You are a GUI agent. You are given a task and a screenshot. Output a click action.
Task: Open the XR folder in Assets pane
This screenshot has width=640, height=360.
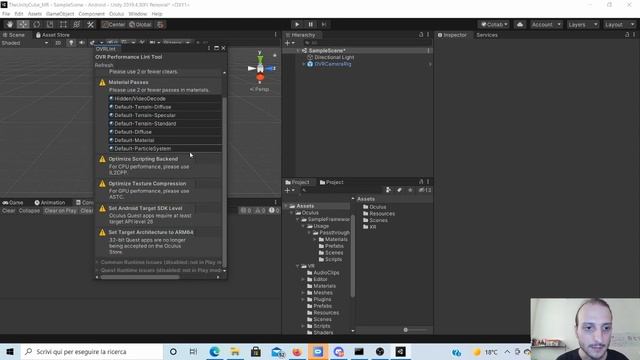click(x=369, y=227)
